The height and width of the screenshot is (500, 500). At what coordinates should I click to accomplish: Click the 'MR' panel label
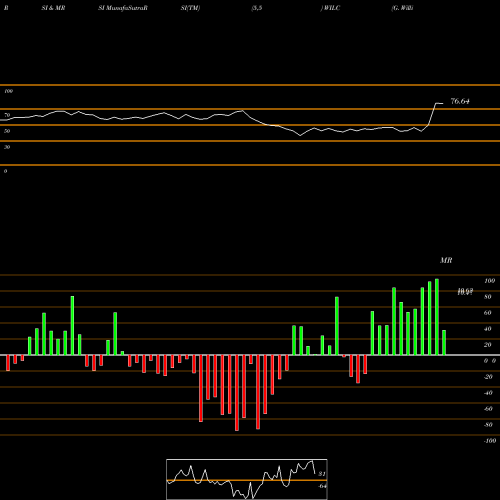pos(446,260)
